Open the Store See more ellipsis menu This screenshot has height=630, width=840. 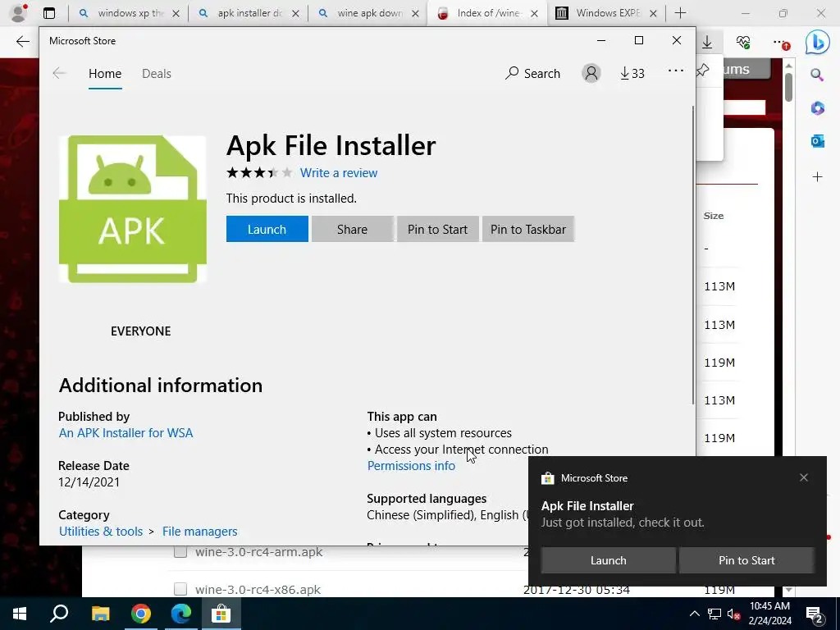coord(676,71)
